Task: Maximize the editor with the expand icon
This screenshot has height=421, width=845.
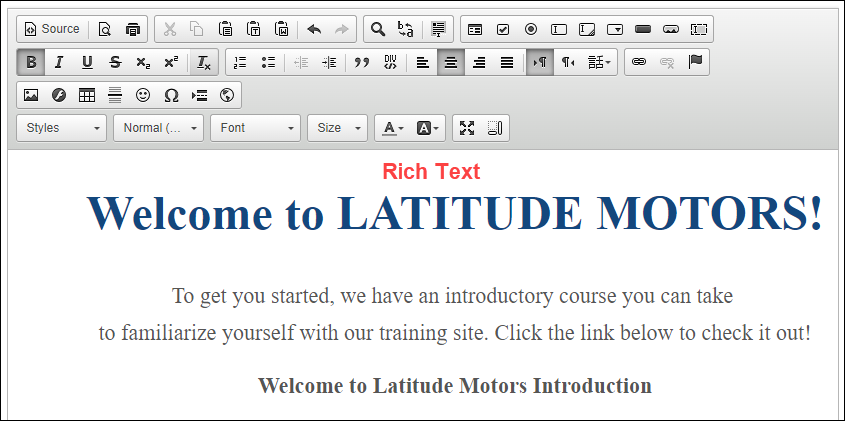Action: pyautogui.click(x=467, y=128)
